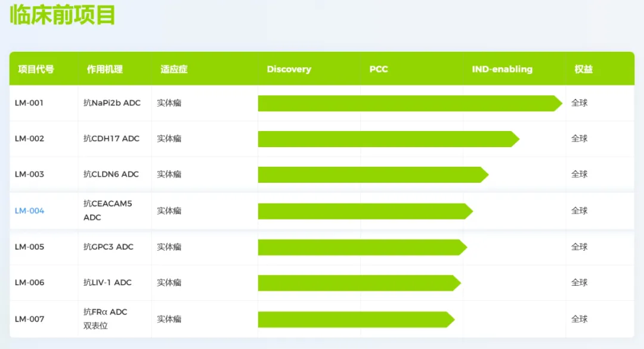This screenshot has width=644, height=349.
Task: Click the 抗GPC3 ADC mechanism cell
Action: [x=109, y=247]
